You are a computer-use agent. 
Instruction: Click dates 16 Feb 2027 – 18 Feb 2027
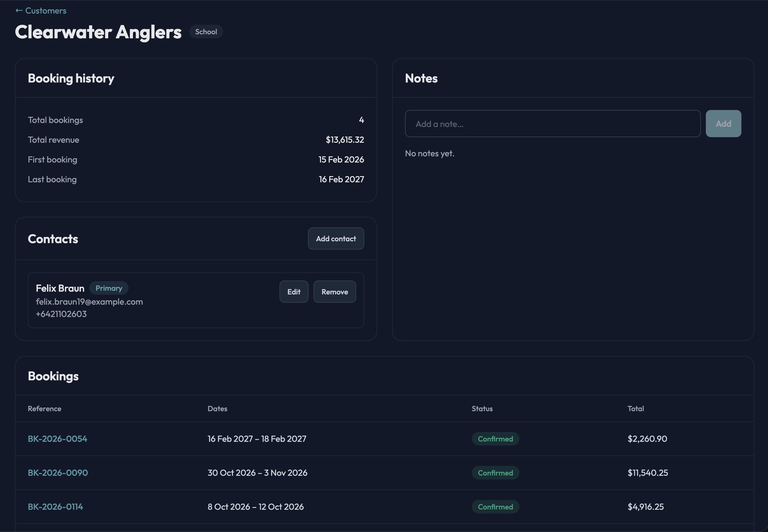[257, 439]
